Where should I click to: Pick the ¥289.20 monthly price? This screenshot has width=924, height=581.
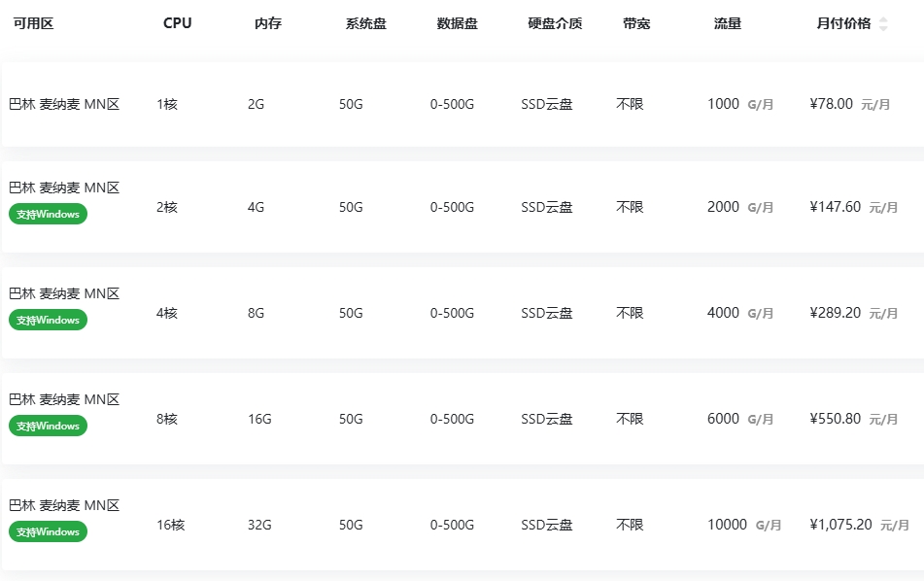[835, 313]
